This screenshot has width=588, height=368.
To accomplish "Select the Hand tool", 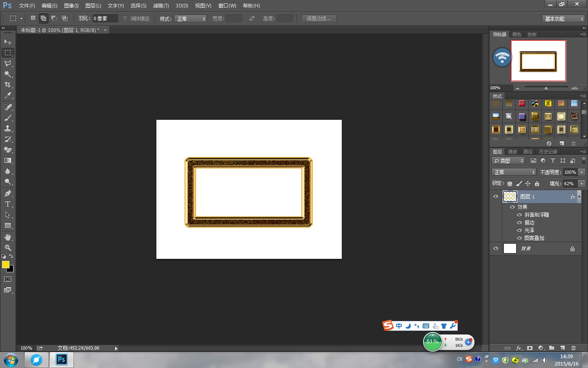I will pyautogui.click(x=8, y=237).
